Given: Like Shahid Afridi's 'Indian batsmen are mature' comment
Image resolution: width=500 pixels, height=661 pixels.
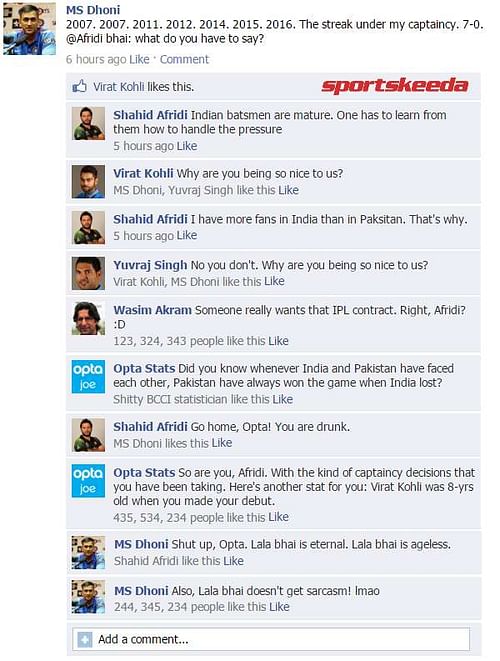Looking at the screenshot, I should [x=187, y=146].
